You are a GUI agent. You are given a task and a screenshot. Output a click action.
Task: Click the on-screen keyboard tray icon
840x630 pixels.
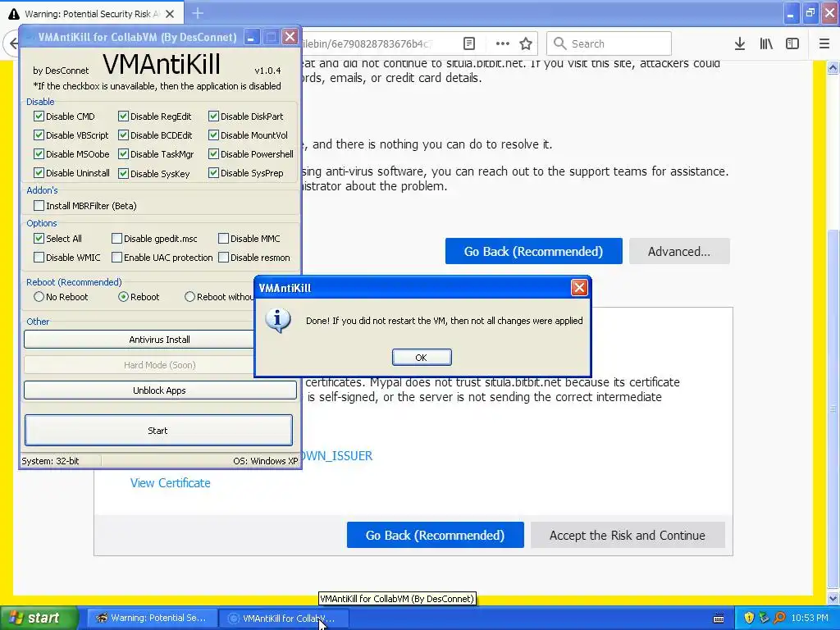pyautogui.click(x=719, y=619)
